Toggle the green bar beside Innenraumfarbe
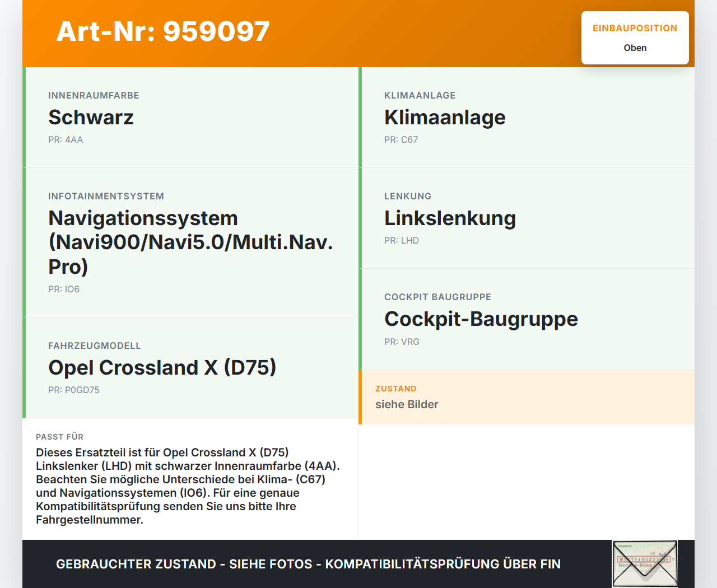 pos(24,118)
